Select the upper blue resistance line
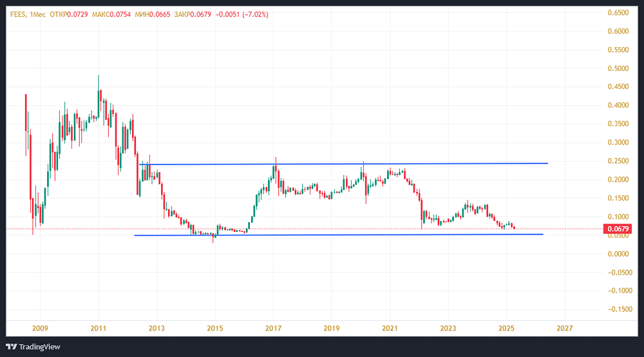This screenshot has width=644, height=357. pyautogui.click(x=343, y=164)
